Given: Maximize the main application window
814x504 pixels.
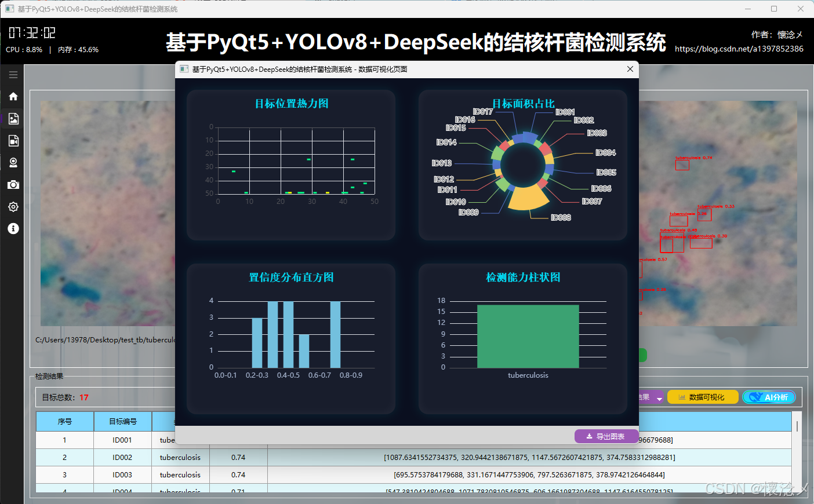Looking at the screenshot, I should coord(774,9).
